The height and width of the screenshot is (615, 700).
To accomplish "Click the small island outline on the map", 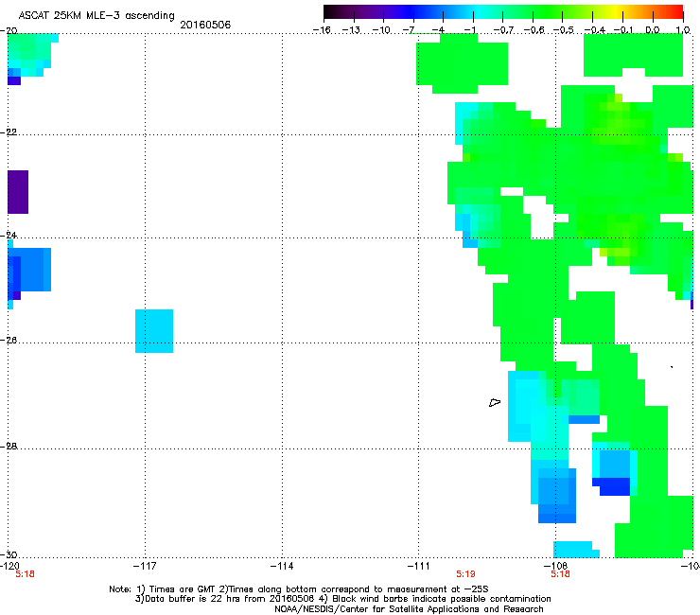I will (x=495, y=403).
